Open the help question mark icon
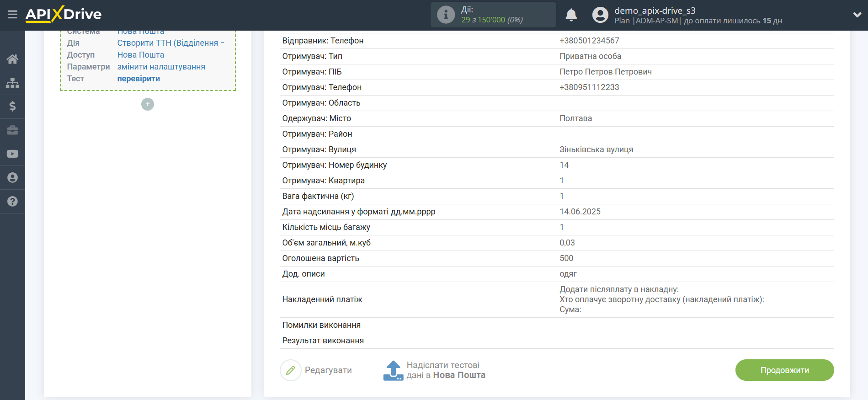The height and width of the screenshot is (400, 868). tap(12, 202)
